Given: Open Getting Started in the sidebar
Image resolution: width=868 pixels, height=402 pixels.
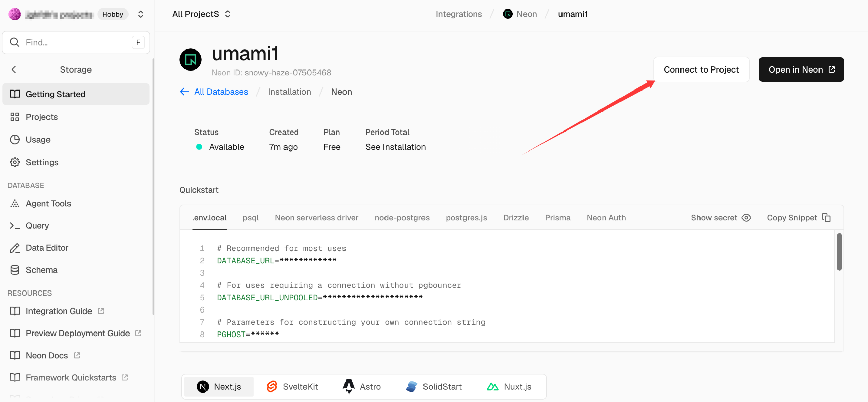Looking at the screenshot, I should (x=76, y=94).
